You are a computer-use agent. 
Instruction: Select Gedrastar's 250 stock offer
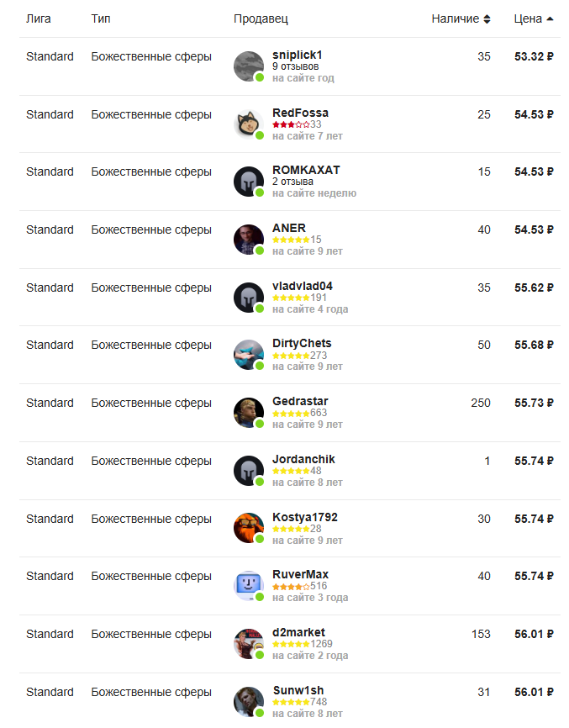[290, 413]
